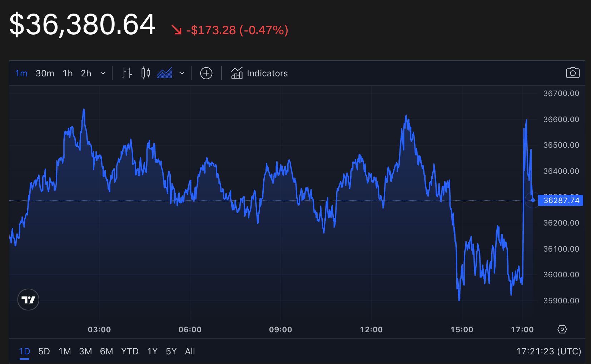Image resolution: width=591 pixels, height=364 pixels.
Task: Switch to candlestick chart style
Action: (x=145, y=73)
